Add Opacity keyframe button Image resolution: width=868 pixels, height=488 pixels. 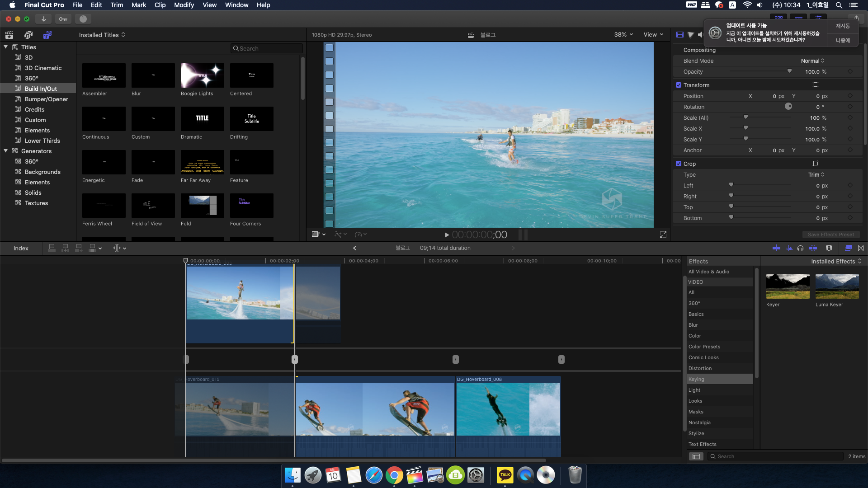click(x=850, y=72)
